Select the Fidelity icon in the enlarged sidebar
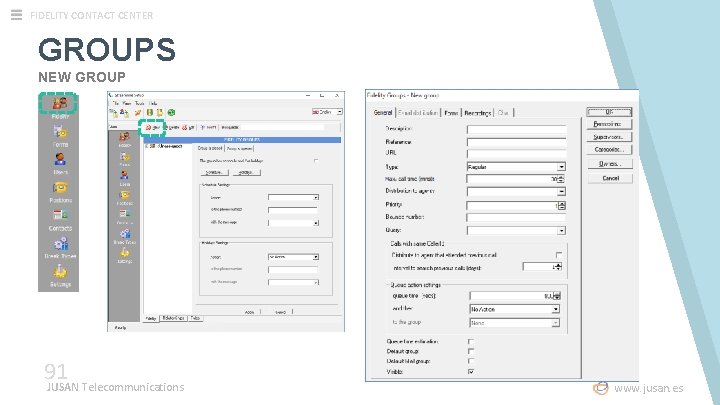The height and width of the screenshot is (405, 720). pos(60,103)
